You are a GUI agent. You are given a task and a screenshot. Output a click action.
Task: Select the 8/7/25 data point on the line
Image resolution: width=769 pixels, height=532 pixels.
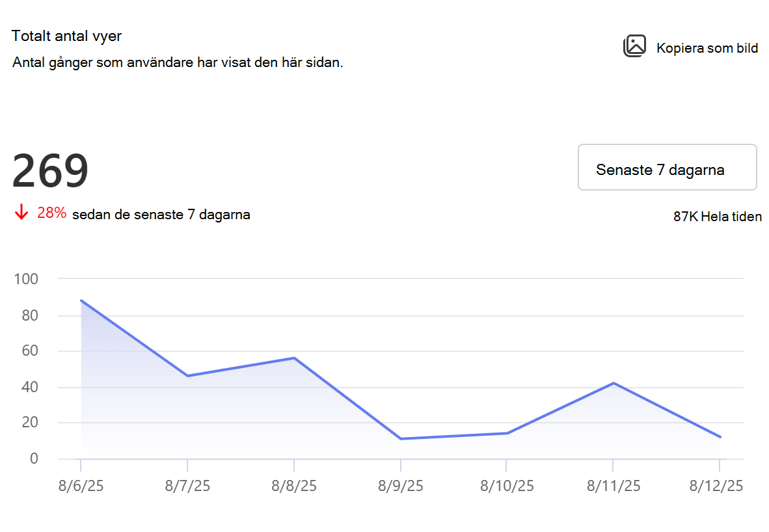click(x=187, y=376)
